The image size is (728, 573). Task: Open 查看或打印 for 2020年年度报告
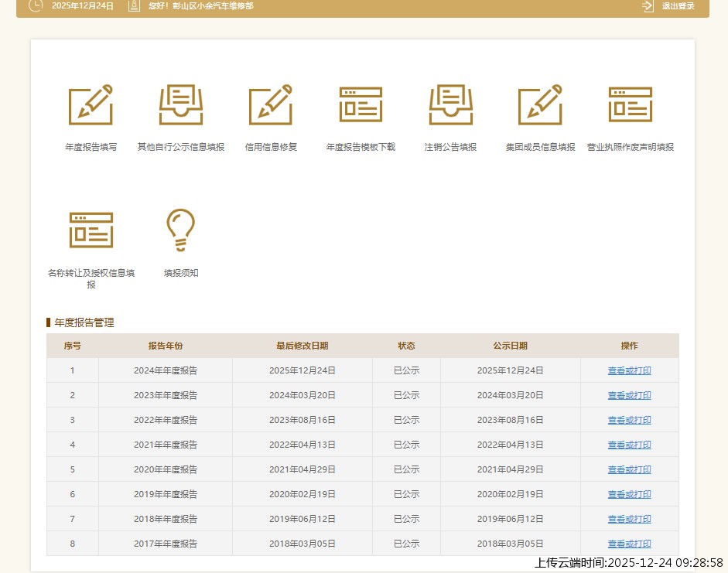(629, 469)
